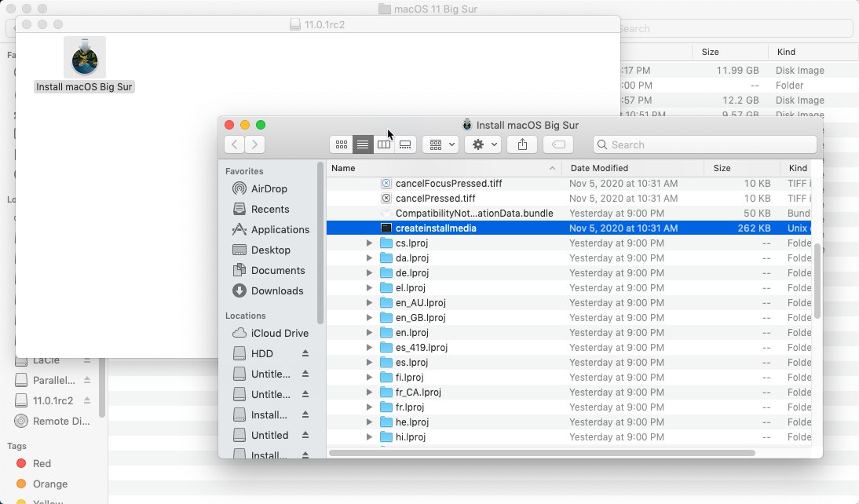The height and width of the screenshot is (504, 859).
Task: Select es.lproj folder row
Action: click(x=568, y=362)
